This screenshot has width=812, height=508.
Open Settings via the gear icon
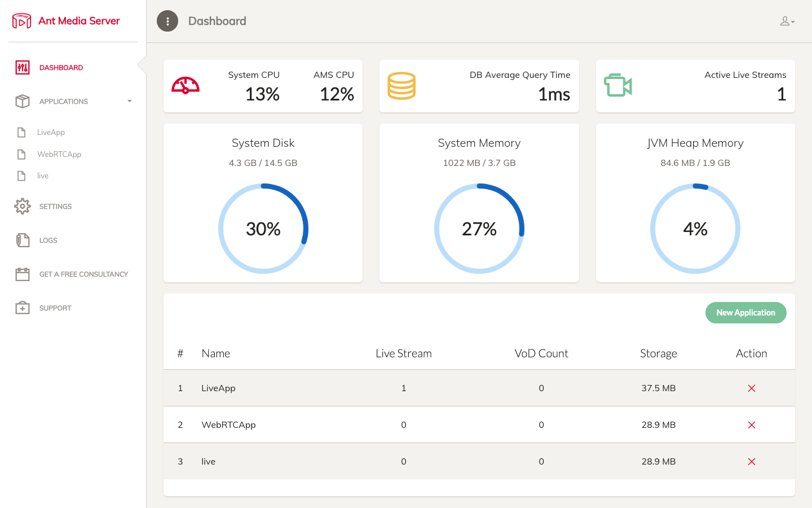point(23,207)
